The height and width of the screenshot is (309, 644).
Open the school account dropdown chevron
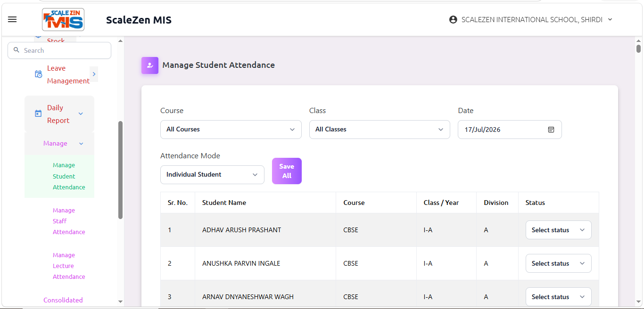pyautogui.click(x=610, y=20)
